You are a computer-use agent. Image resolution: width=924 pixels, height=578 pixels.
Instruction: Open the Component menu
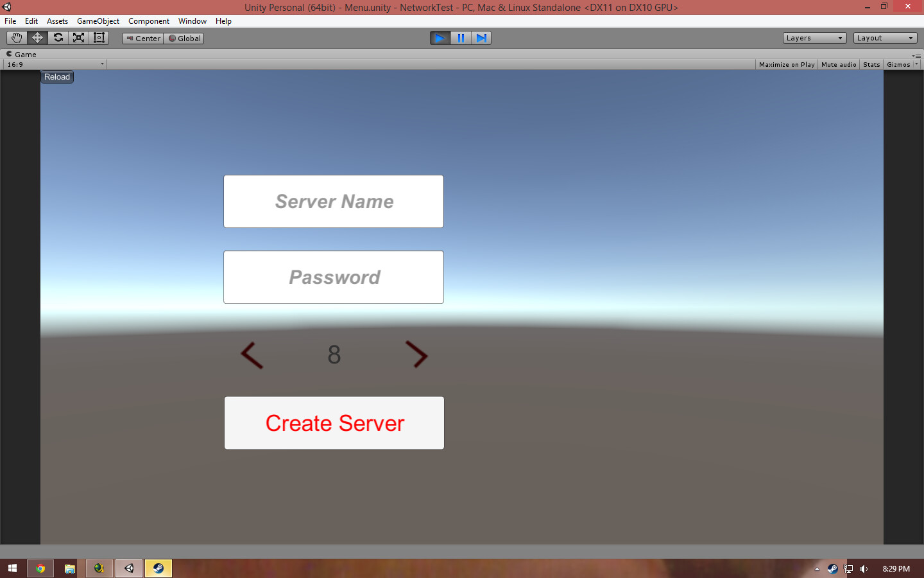[x=149, y=21]
